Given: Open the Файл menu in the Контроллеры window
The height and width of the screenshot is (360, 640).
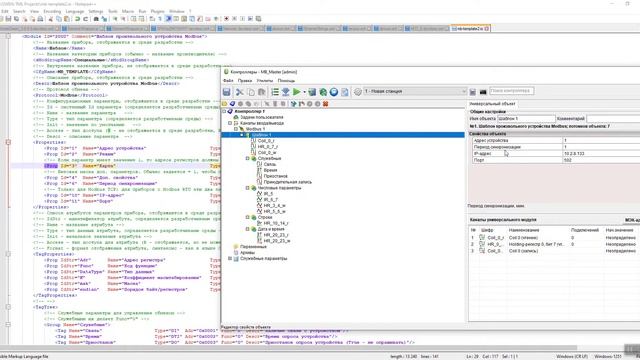Looking at the screenshot, I should pyautogui.click(x=228, y=81).
